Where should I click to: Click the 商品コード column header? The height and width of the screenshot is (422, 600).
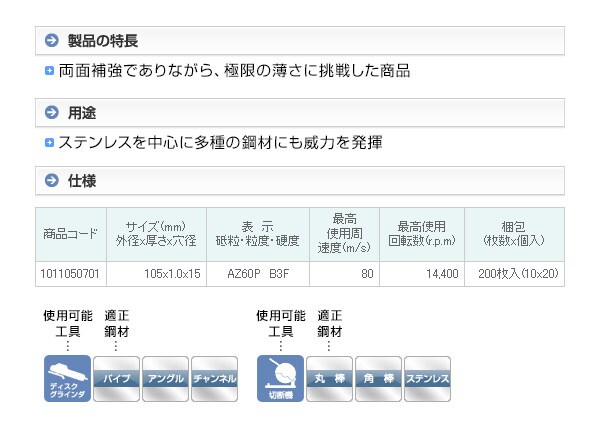tap(70, 234)
